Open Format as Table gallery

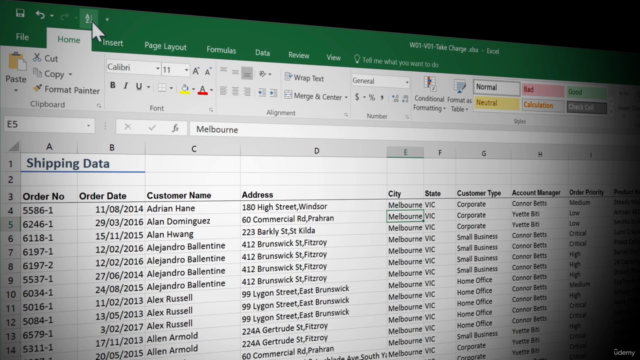pos(460,96)
